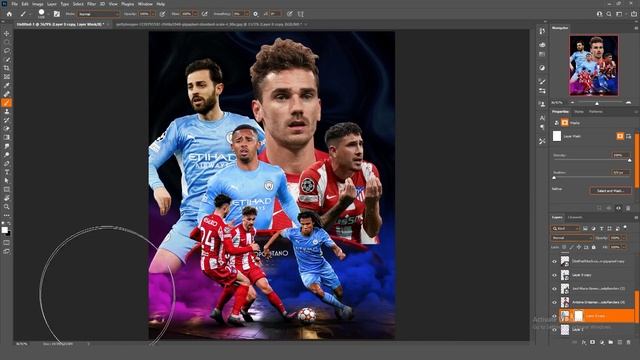Open the layer blend mode Normal dropdown
This screenshot has width=640, height=360.
click(x=571, y=238)
